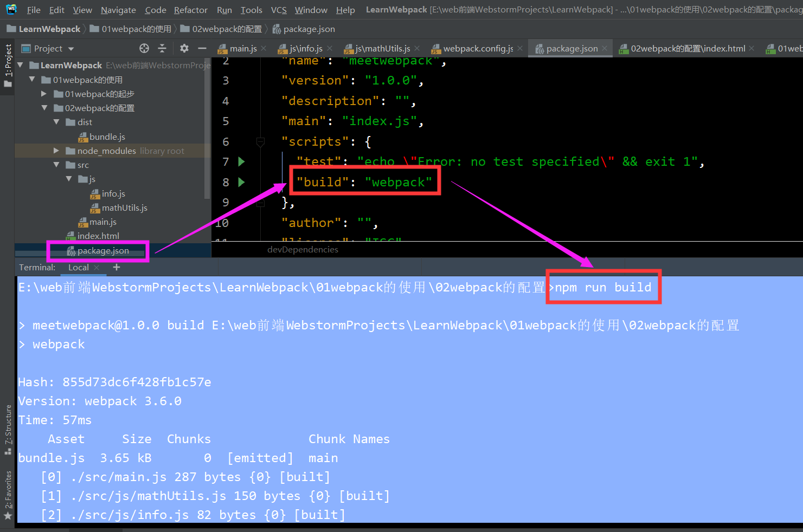Screen dimensions: 803x532
Task: Open the VCS menu
Action: pos(279,10)
